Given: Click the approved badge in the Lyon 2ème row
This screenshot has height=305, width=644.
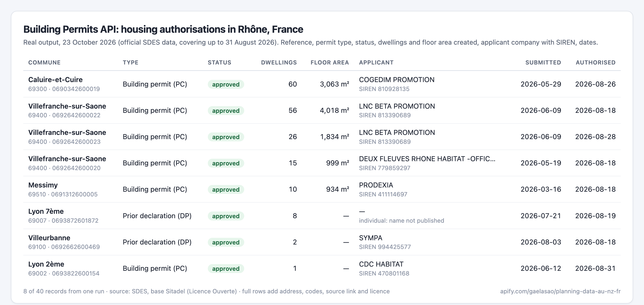Looking at the screenshot, I should [x=226, y=269].
